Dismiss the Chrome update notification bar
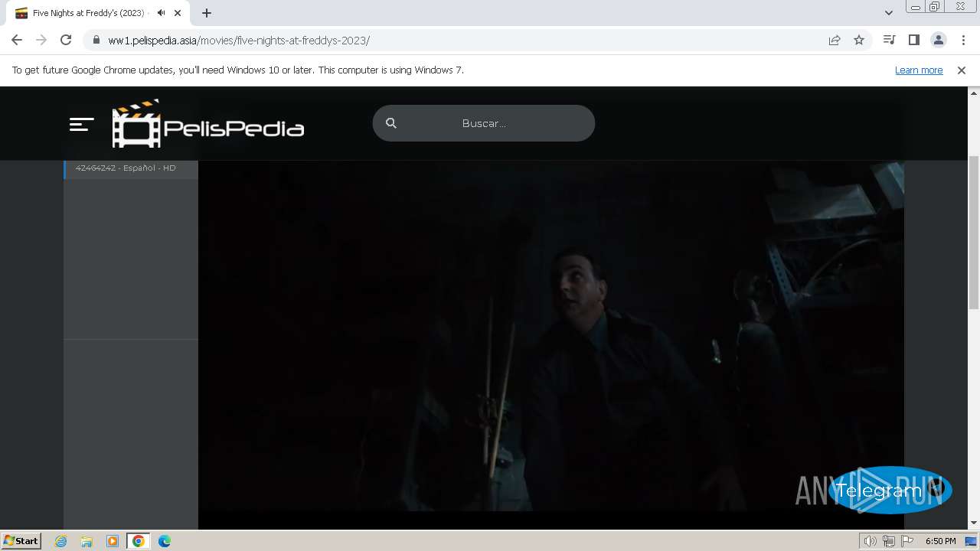This screenshot has height=551, width=980. click(962, 70)
